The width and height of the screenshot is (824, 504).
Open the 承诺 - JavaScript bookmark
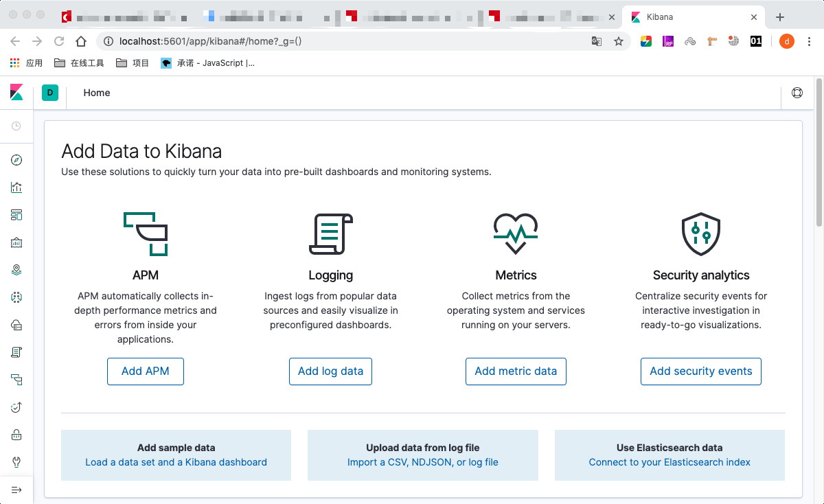coord(208,63)
